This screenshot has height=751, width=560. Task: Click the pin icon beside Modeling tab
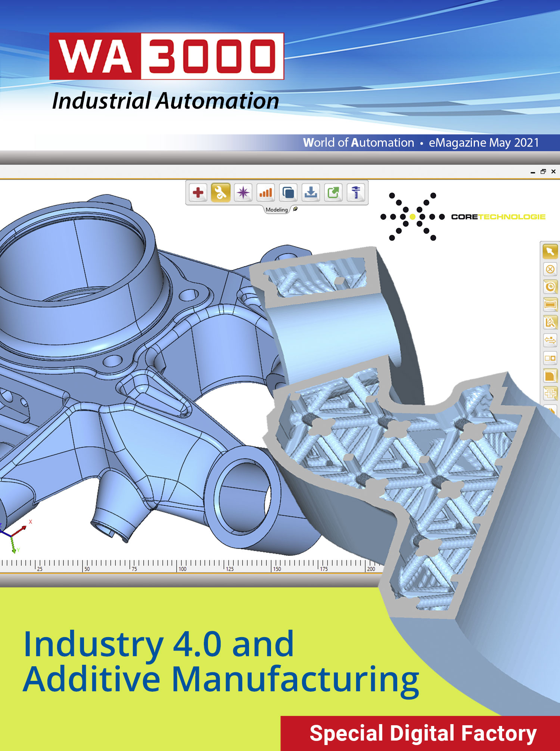point(295,209)
